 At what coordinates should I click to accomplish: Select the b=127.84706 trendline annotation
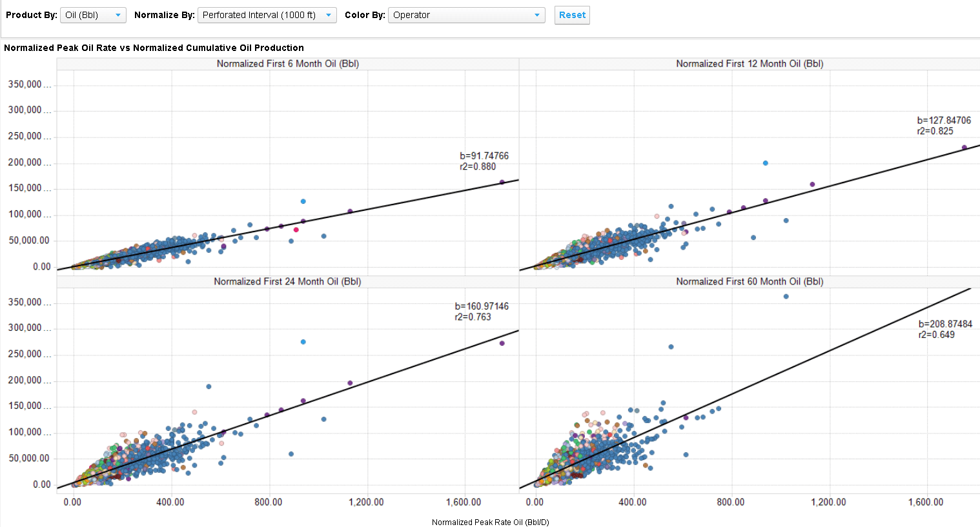[944, 121]
